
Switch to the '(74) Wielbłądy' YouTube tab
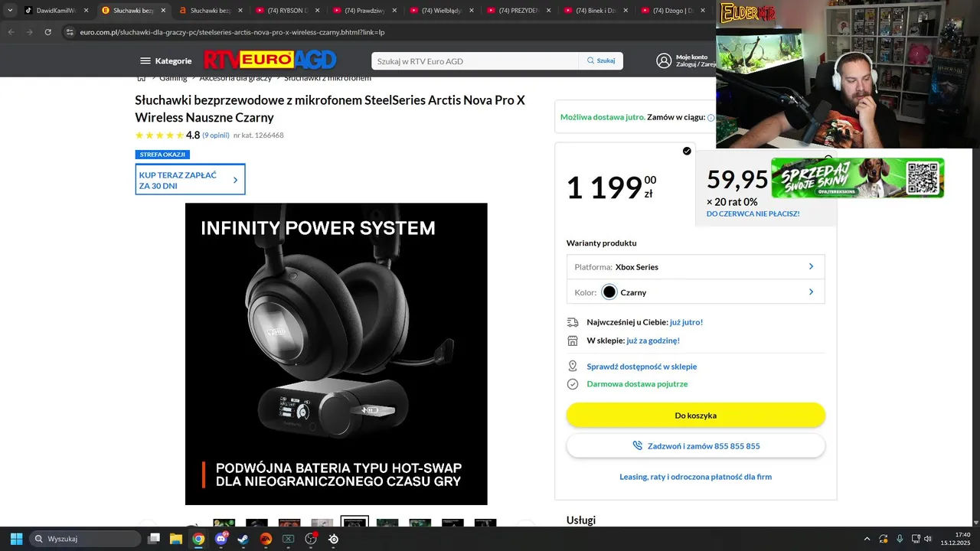[443, 11]
